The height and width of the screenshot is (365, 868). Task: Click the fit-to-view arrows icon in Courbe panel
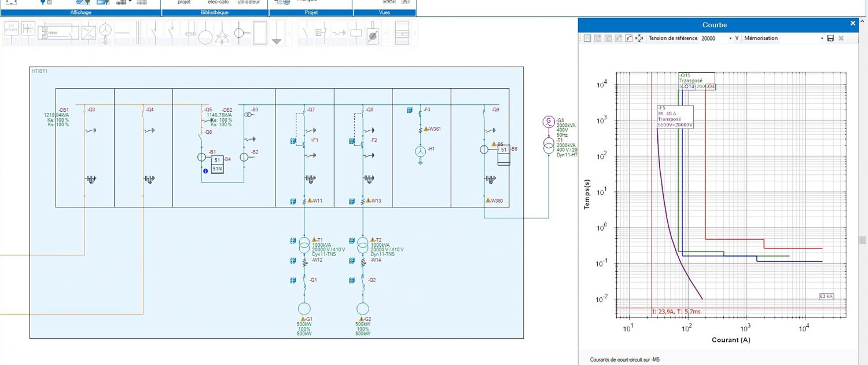639,38
